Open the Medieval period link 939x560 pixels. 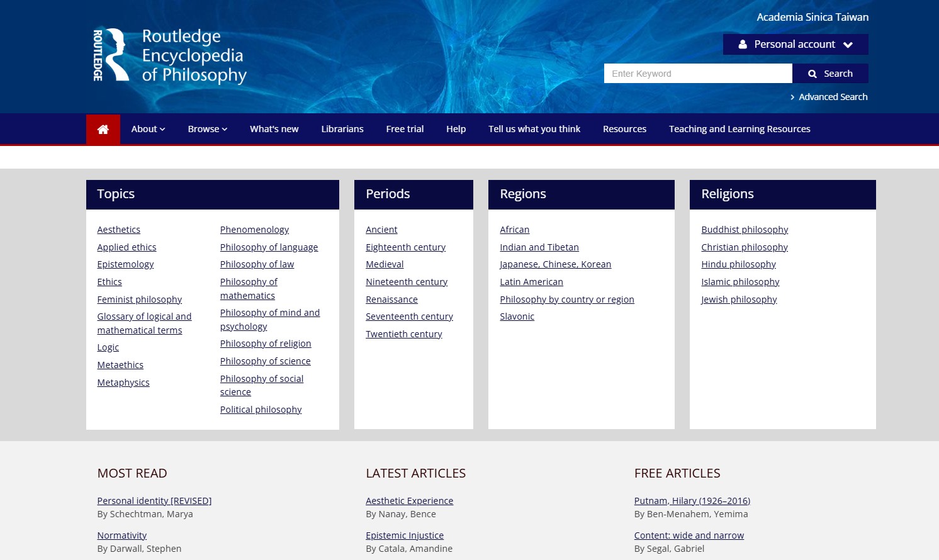(x=385, y=264)
